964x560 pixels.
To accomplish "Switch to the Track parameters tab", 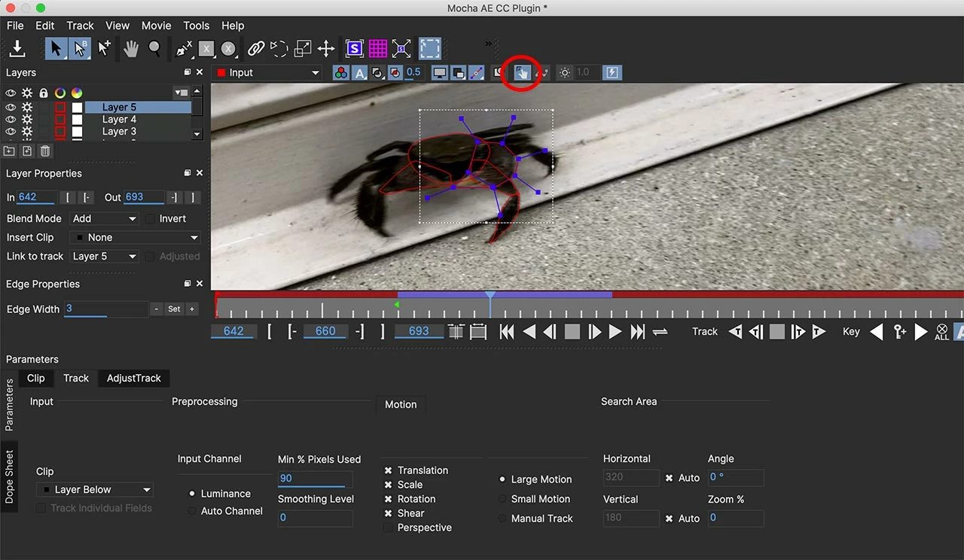I will click(76, 378).
